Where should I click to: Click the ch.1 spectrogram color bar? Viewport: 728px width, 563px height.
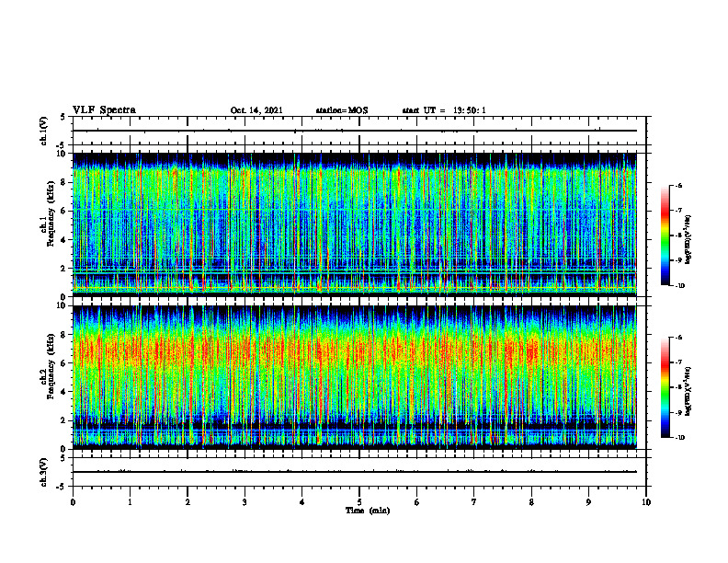point(665,236)
